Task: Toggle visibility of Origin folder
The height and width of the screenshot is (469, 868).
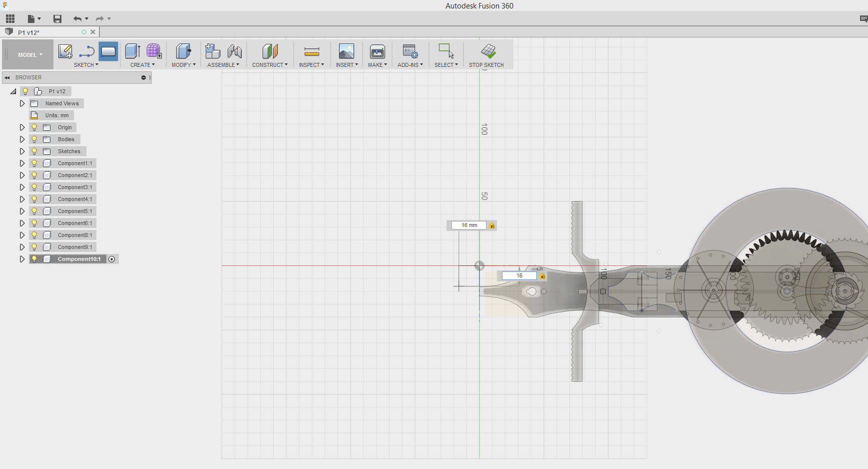Action: (34, 127)
